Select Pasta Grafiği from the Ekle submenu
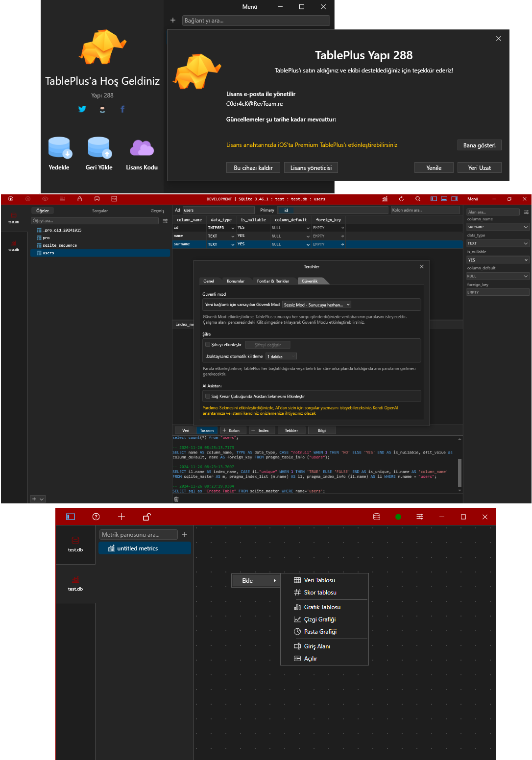 pyautogui.click(x=324, y=632)
